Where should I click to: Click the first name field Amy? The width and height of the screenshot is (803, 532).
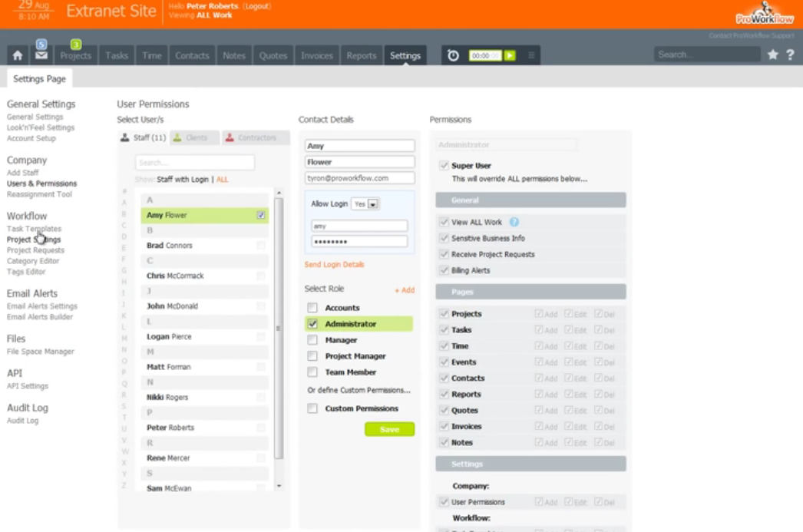[x=359, y=146]
